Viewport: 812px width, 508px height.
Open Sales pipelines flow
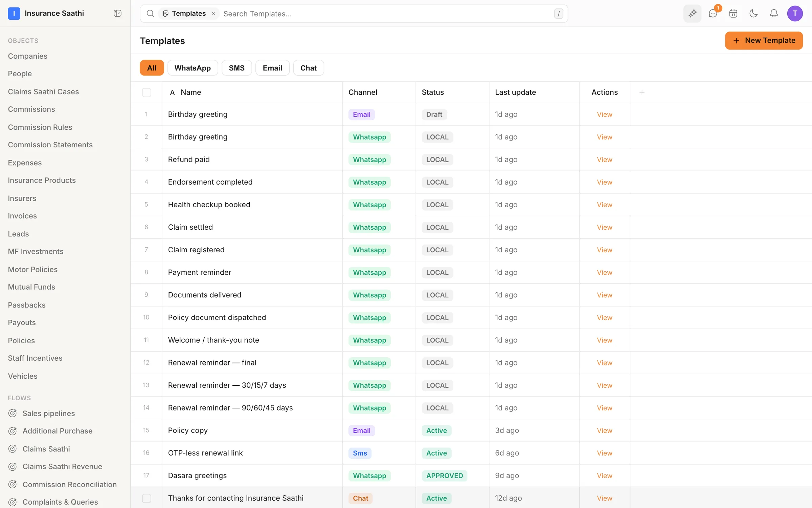point(48,413)
